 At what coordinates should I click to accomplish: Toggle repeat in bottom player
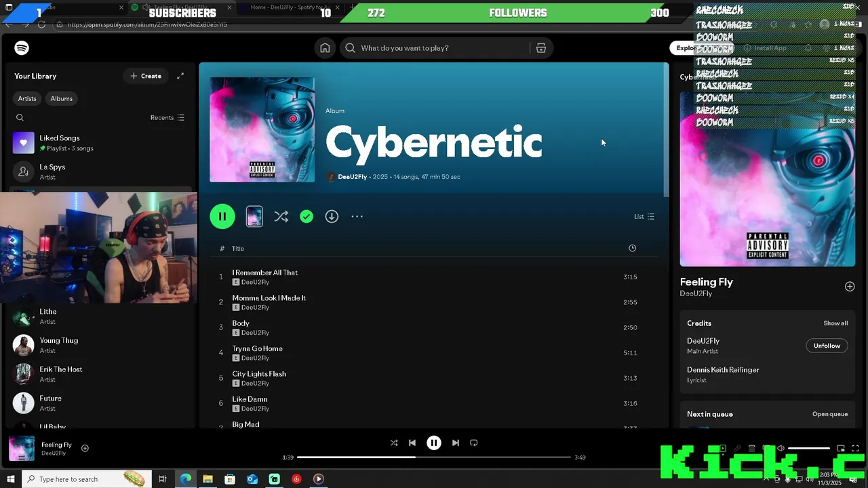pyautogui.click(x=474, y=443)
